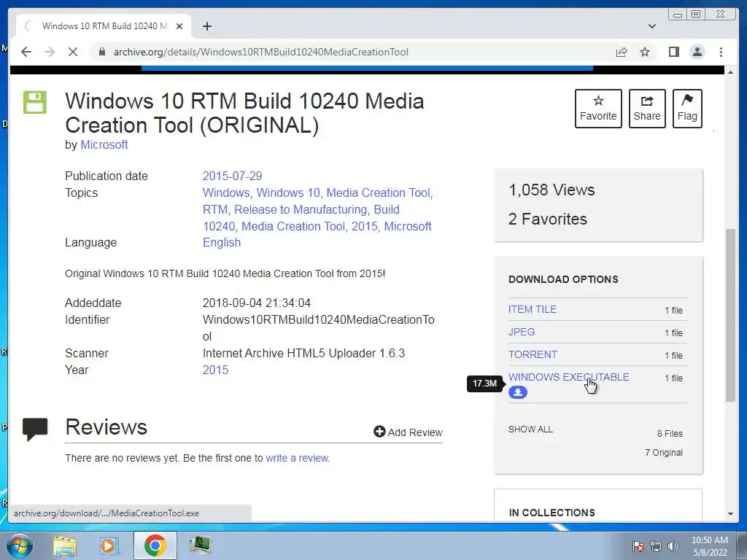Click the forward navigation arrow
The width and height of the screenshot is (747, 560).
click(50, 52)
